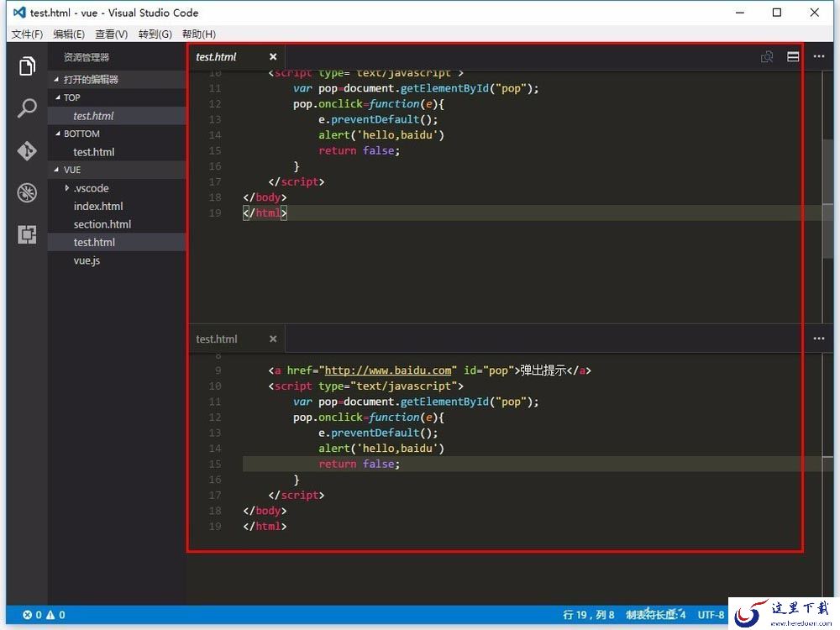Image resolution: width=840 pixels, height=630 pixels.
Task: Click alert('hello,baidu') in top editor
Action: click(x=381, y=135)
